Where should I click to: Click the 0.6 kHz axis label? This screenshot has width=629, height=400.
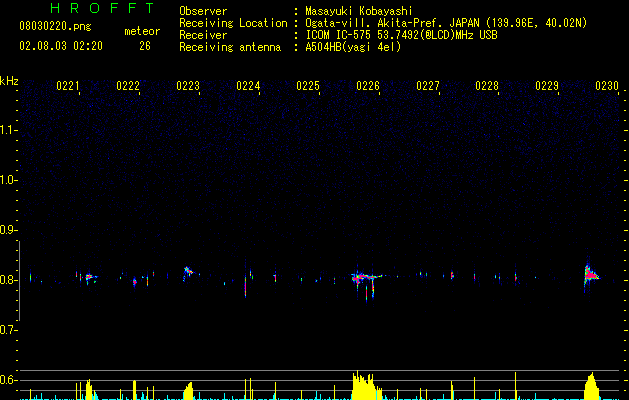8,380
